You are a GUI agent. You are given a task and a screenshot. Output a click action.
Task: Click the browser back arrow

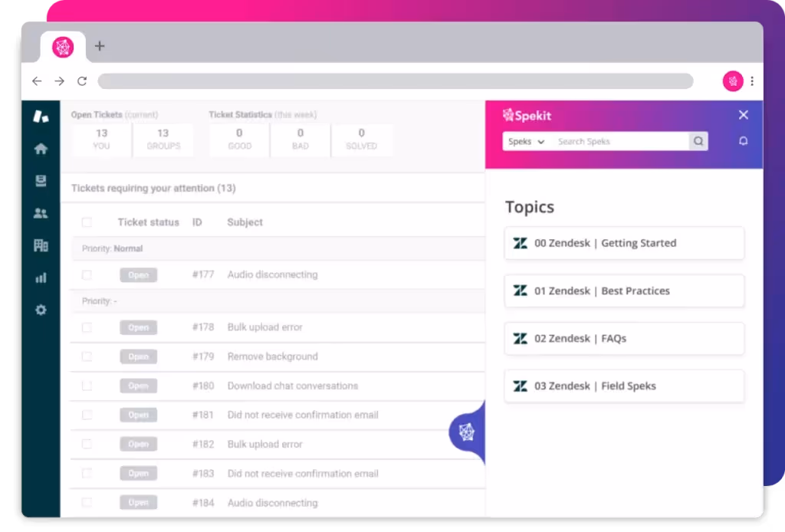click(x=37, y=81)
